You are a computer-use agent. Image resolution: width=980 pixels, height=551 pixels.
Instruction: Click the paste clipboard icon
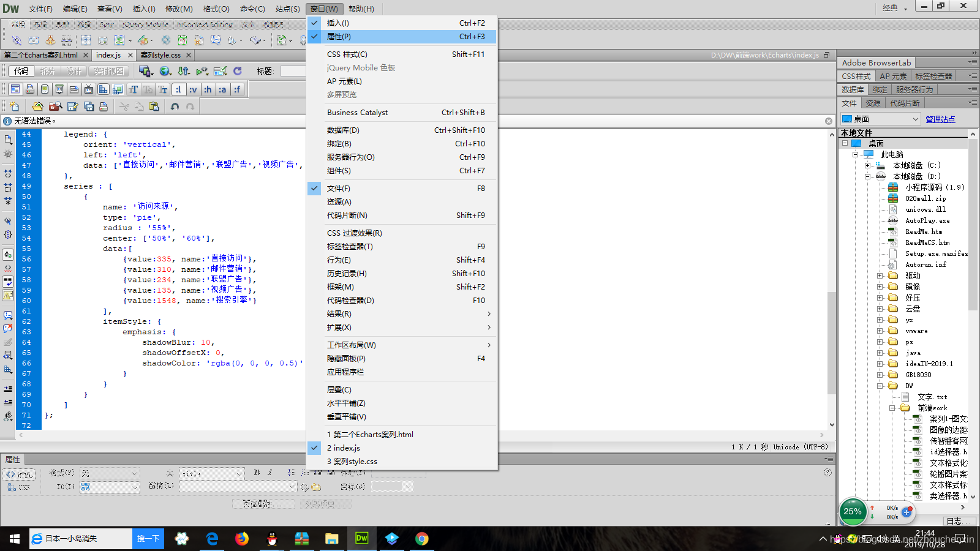tap(154, 107)
